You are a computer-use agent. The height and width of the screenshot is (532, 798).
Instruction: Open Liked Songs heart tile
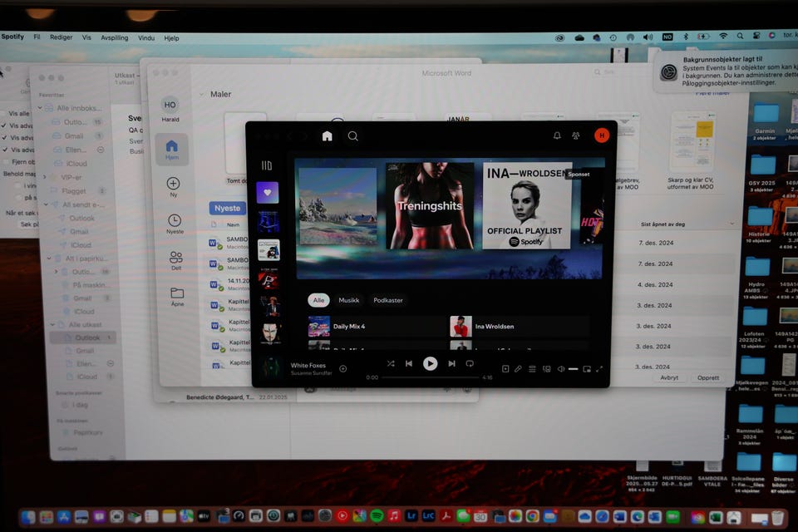click(267, 193)
